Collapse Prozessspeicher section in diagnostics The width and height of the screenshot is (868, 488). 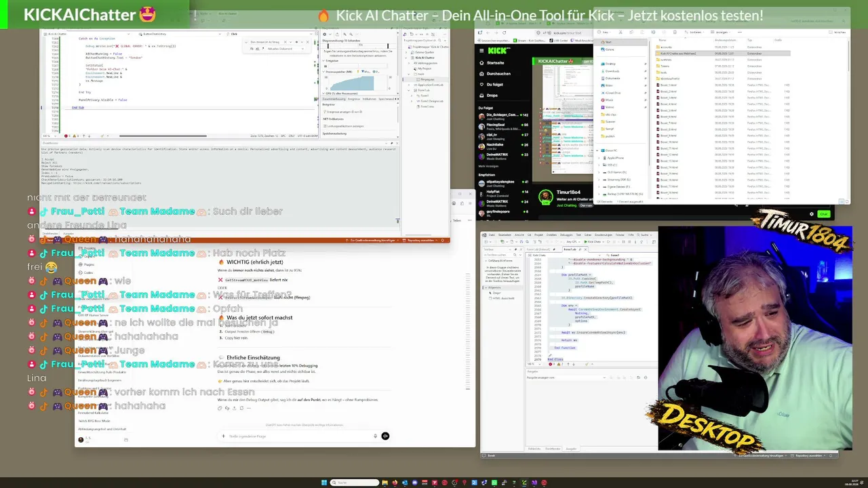click(325, 71)
